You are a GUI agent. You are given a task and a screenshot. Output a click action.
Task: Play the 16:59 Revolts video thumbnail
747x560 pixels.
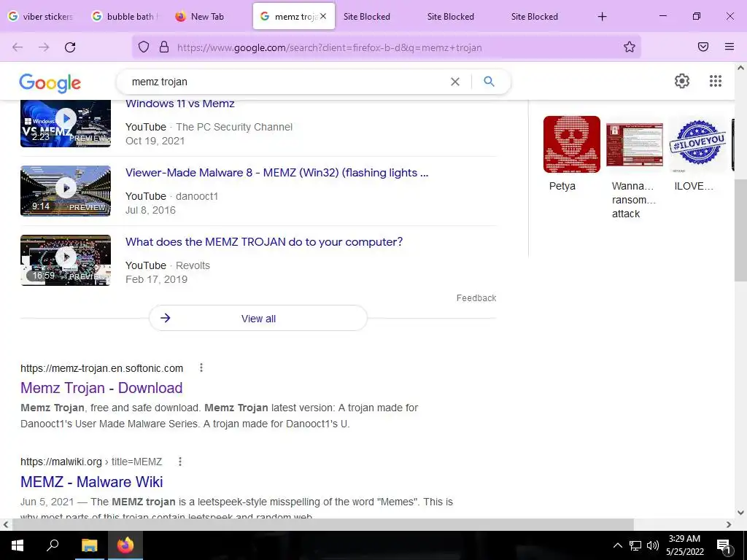click(x=66, y=260)
